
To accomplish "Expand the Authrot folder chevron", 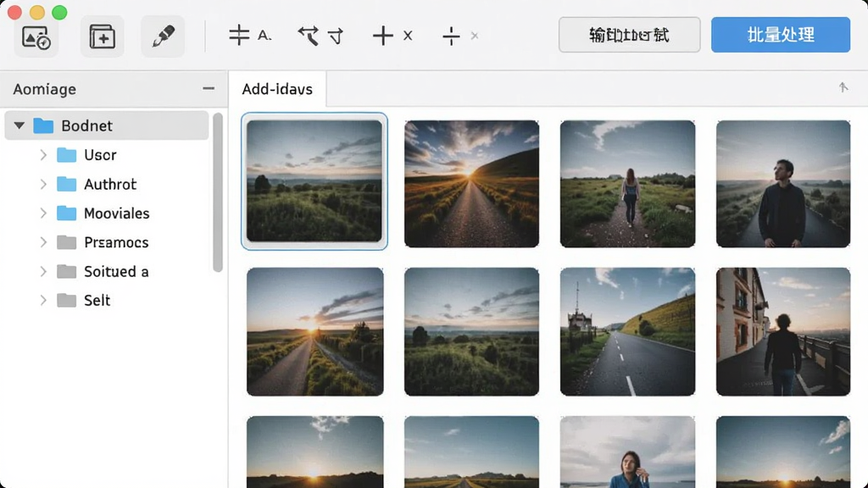I will point(43,184).
